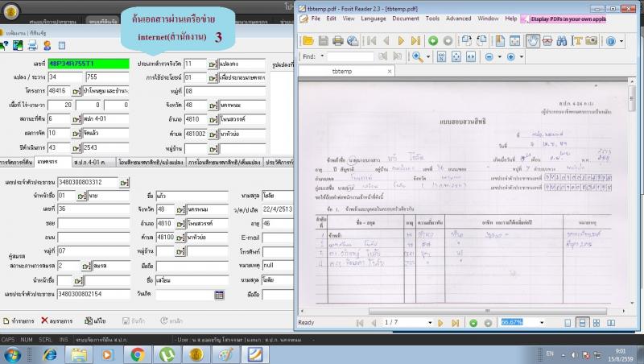Click the Actual Size 100% icon
Viewport: 644px width, 364px height.
point(441,56)
